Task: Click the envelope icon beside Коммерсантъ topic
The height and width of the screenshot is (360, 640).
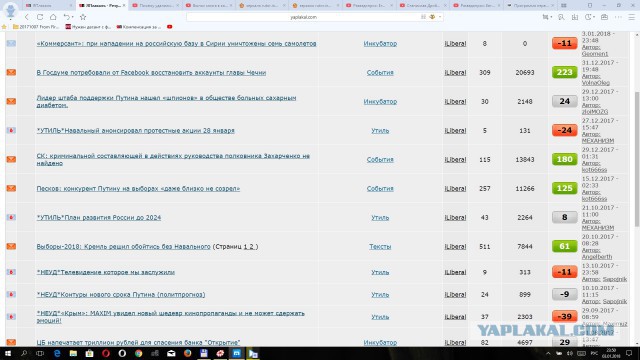Action: [x=11, y=43]
